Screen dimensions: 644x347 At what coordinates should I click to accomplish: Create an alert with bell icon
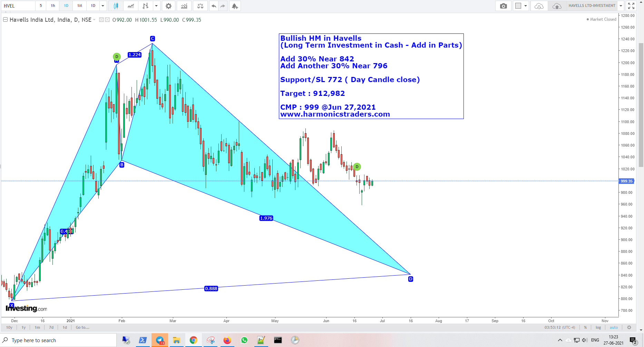(x=235, y=6)
